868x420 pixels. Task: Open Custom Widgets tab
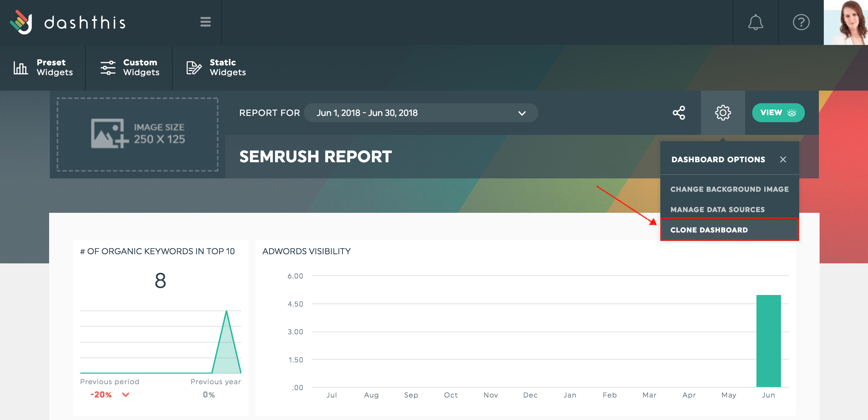tap(129, 67)
